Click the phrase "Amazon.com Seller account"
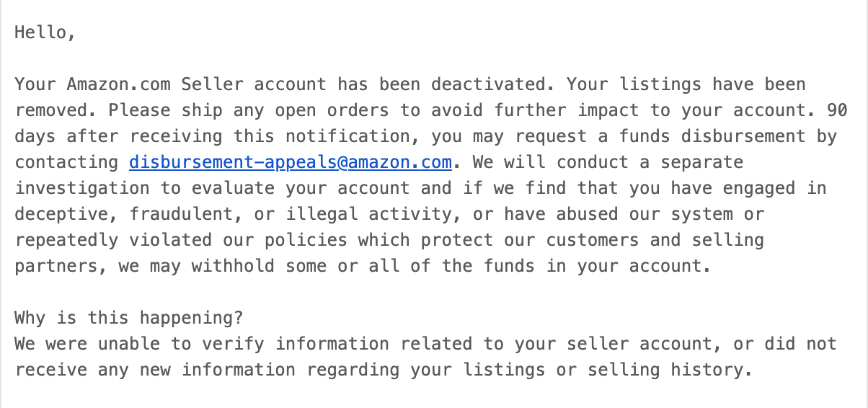 coord(196,84)
